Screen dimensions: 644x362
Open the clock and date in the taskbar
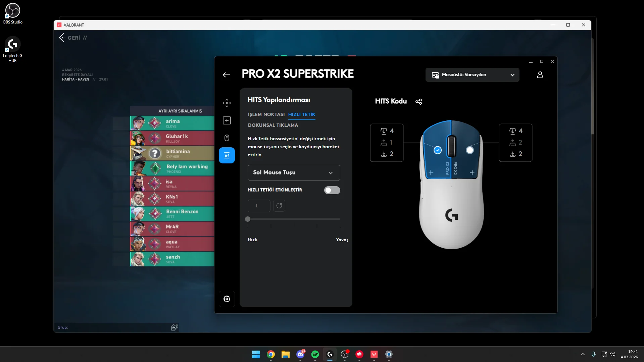pyautogui.click(x=629, y=354)
